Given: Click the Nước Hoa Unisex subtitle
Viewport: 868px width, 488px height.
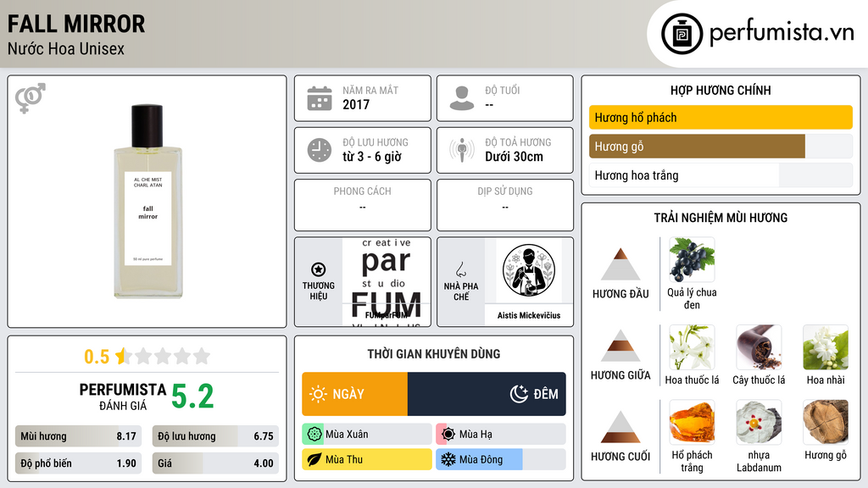Looking at the screenshot, I should pyautogui.click(x=66, y=48).
